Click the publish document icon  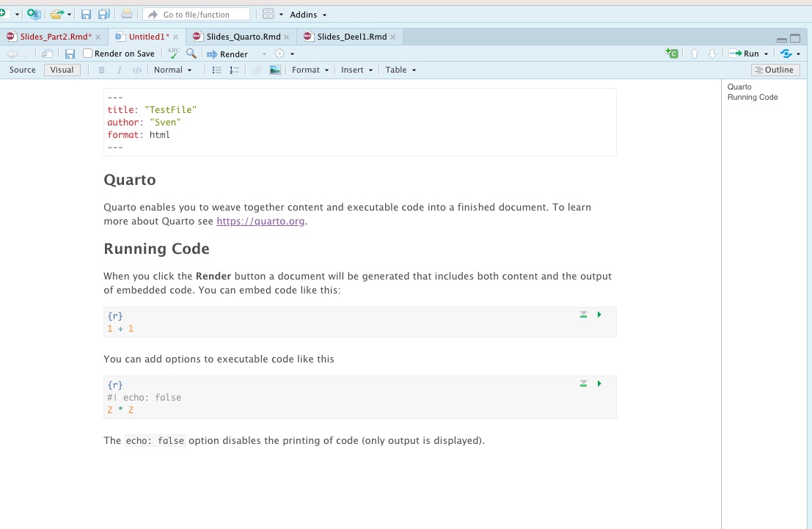coord(786,54)
